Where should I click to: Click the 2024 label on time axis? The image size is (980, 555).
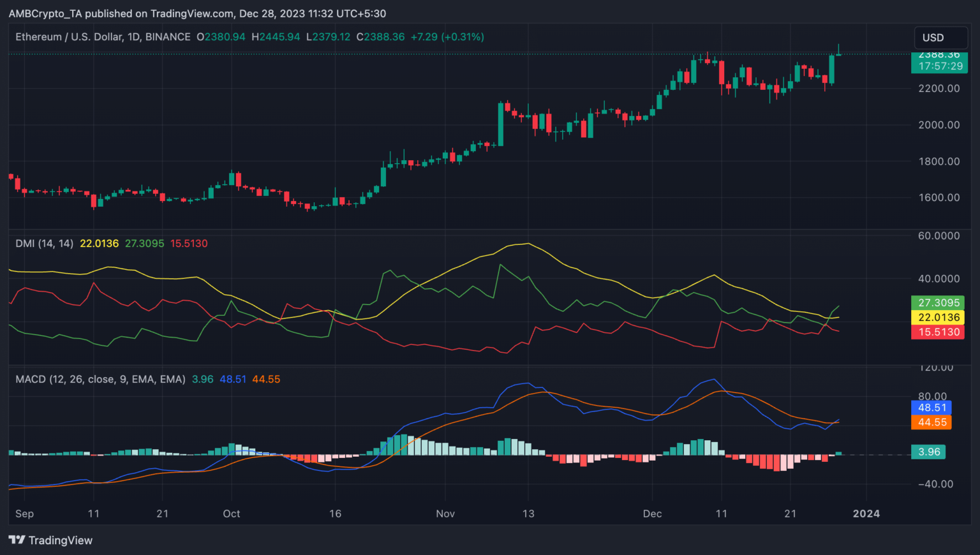(866, 514)
